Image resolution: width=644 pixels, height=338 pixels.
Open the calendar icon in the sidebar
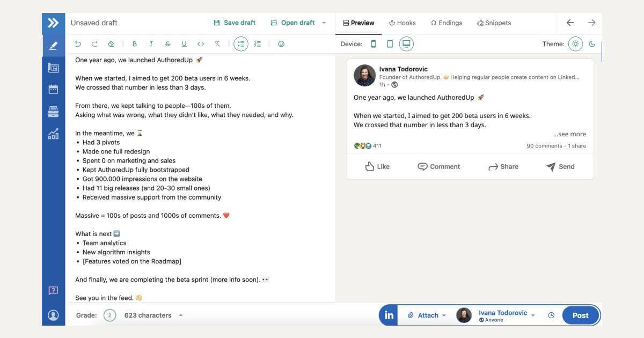point(53,89)
